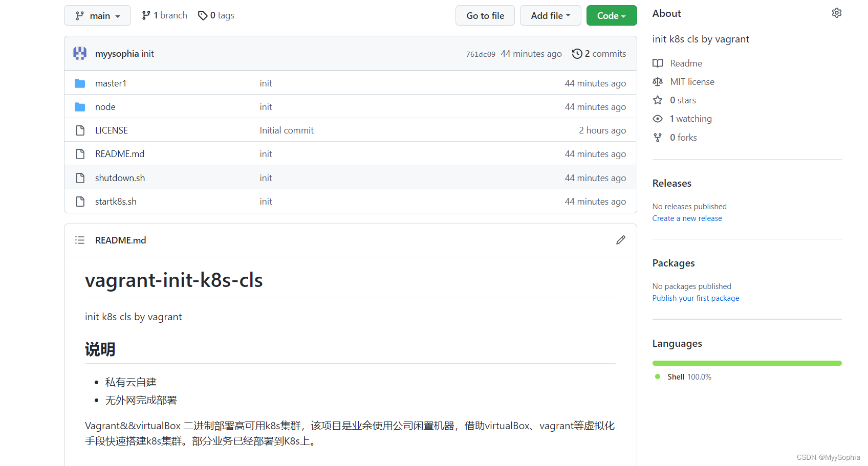
Task: Open the node folder
Action: pyautogui.click(x=105, y=106)
